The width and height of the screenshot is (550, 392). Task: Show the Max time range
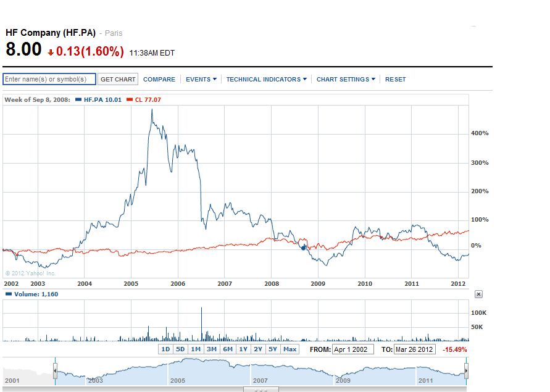290,349
